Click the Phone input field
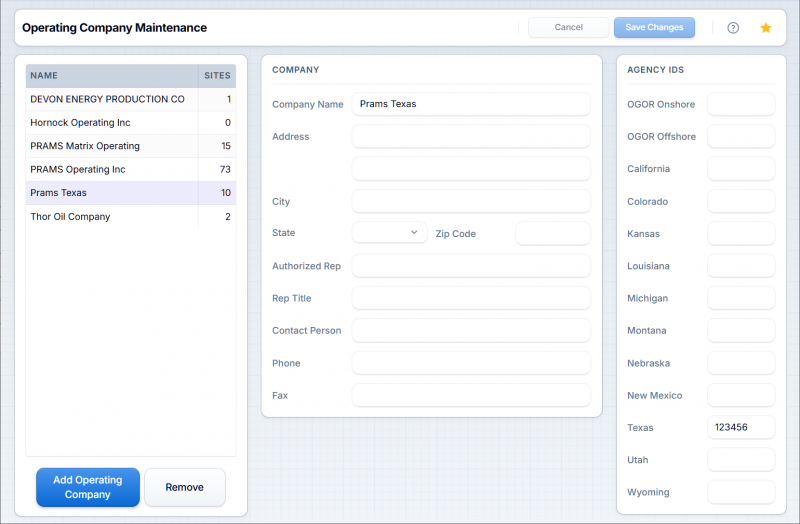Image resolution: width=800 pixels, height=524 pixels. (x=471, y=363)
